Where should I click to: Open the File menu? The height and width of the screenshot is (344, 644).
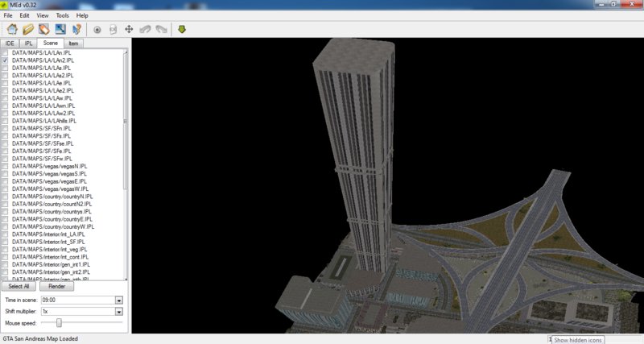8,15
